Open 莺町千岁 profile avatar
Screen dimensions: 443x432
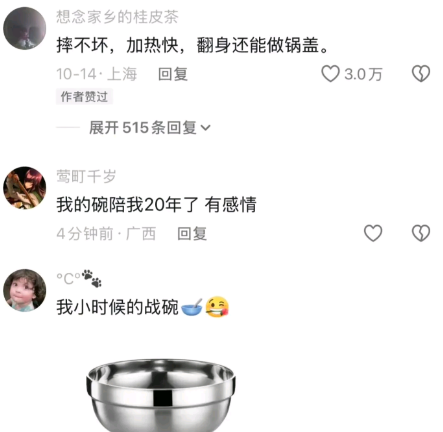[x=25, y=188]
